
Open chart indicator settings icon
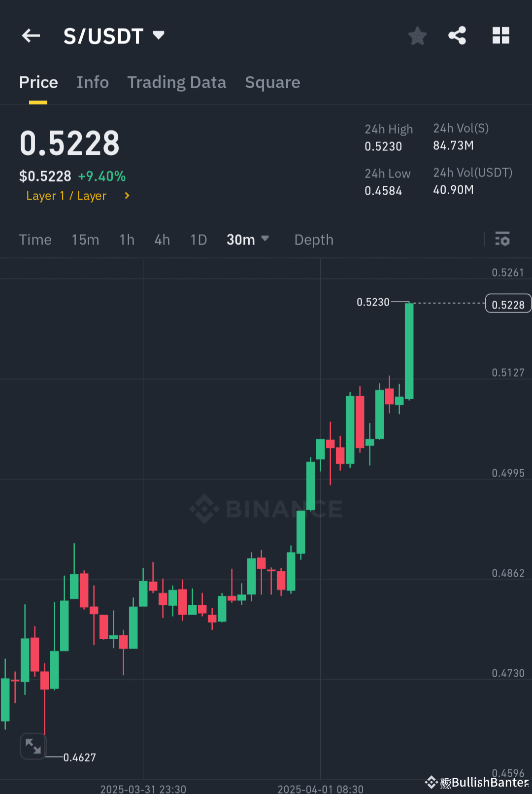pos(502,240)
